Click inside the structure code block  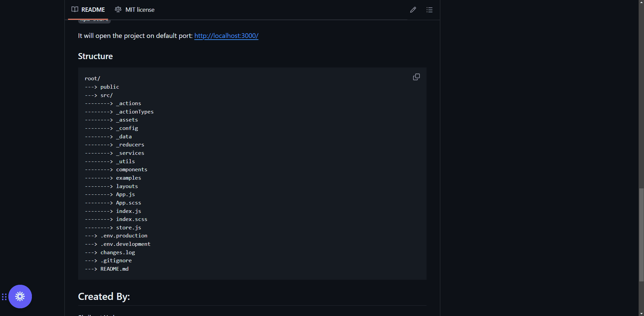click(252, 168)
